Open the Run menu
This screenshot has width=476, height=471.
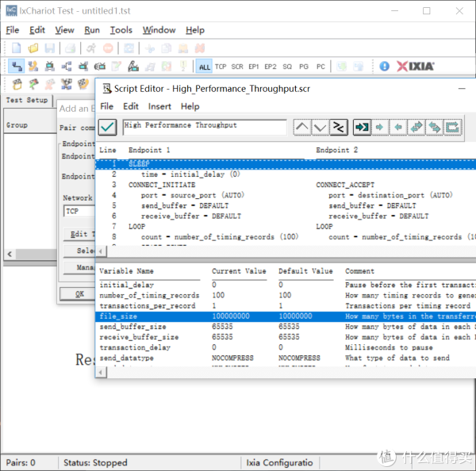point(92,30)
